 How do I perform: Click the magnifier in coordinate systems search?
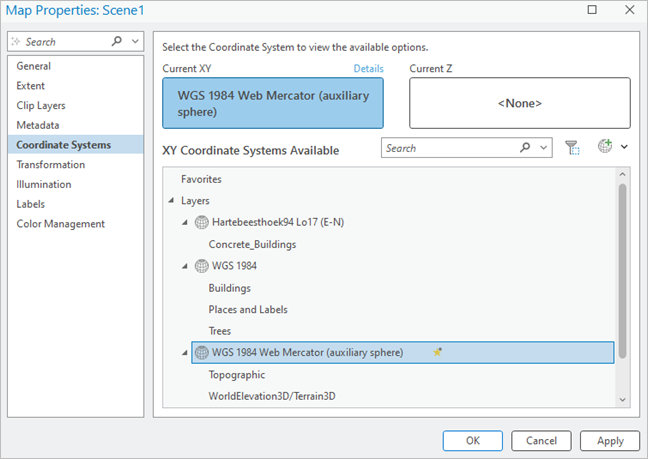[526, 148]
